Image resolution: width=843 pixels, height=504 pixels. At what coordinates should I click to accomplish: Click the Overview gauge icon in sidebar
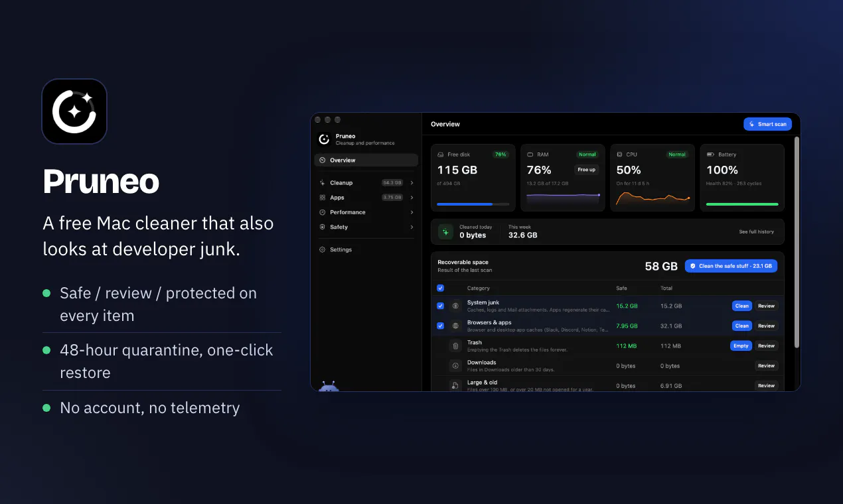point(323,160)
